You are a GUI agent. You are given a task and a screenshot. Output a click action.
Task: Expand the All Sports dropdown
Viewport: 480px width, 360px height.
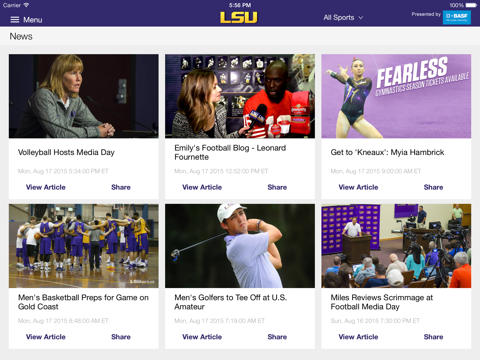[343, 17]
